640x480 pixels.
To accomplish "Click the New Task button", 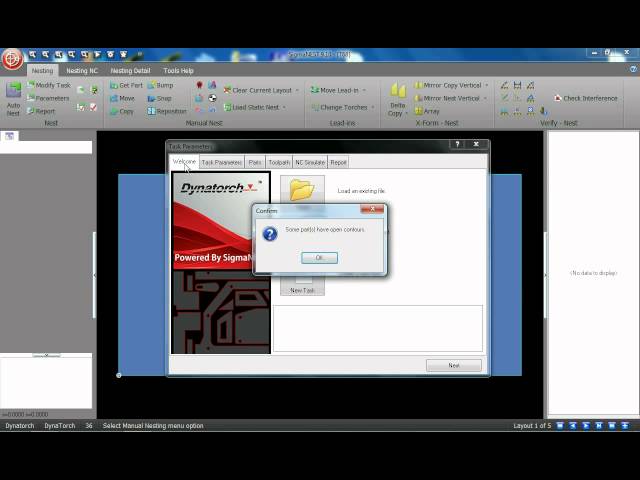I will (x=302, y=286).
